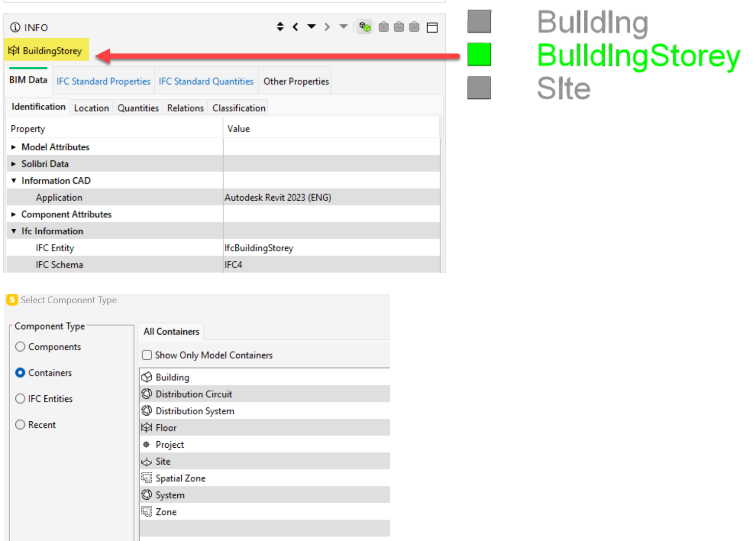Viewport: 756px width, 541px height.
Task: Select the Floor row text
Action: tap(166, 428)
